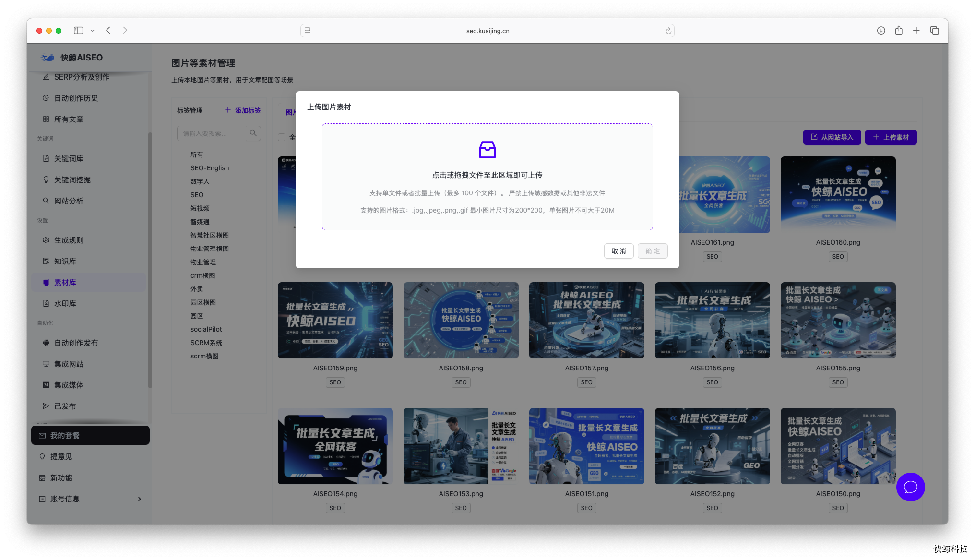Open thumbnail AISEO160.png
Image resolution: width=975 pixels, height=560 pixels.
coord(838,194)
